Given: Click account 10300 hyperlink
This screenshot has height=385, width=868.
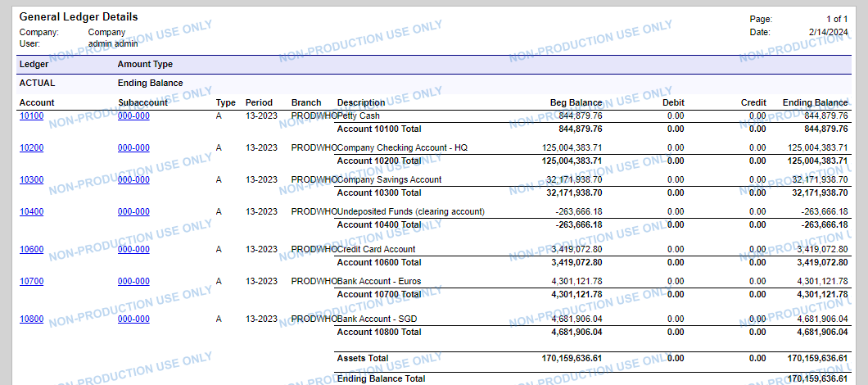Looking at the screenshot, I should [x=31, y=180].
